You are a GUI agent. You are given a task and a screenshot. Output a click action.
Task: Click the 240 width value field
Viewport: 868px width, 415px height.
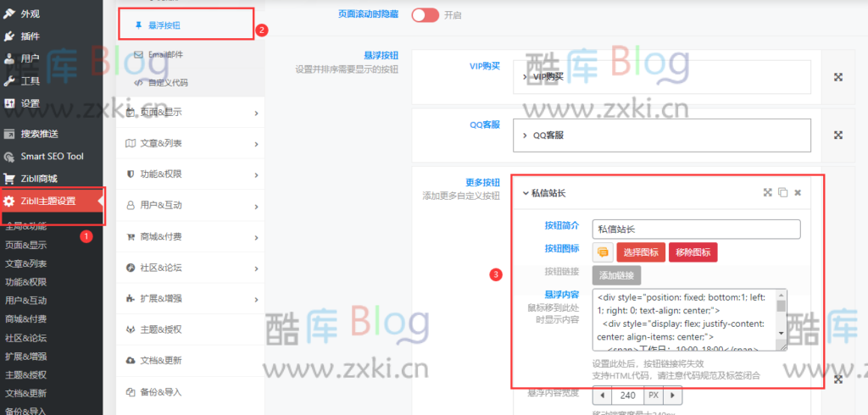pos(628,395)
